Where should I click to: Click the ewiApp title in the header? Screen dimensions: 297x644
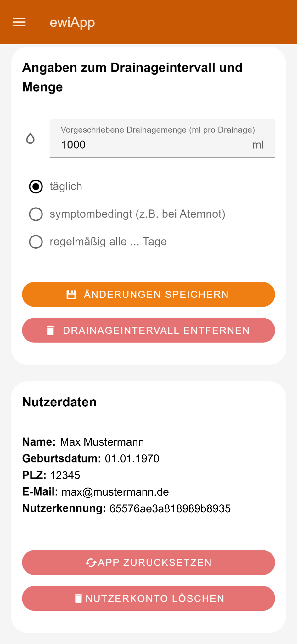[72, 23]
